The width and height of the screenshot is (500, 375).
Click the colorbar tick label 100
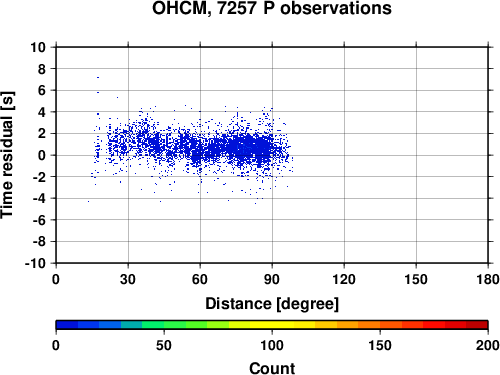coord(272,346)
